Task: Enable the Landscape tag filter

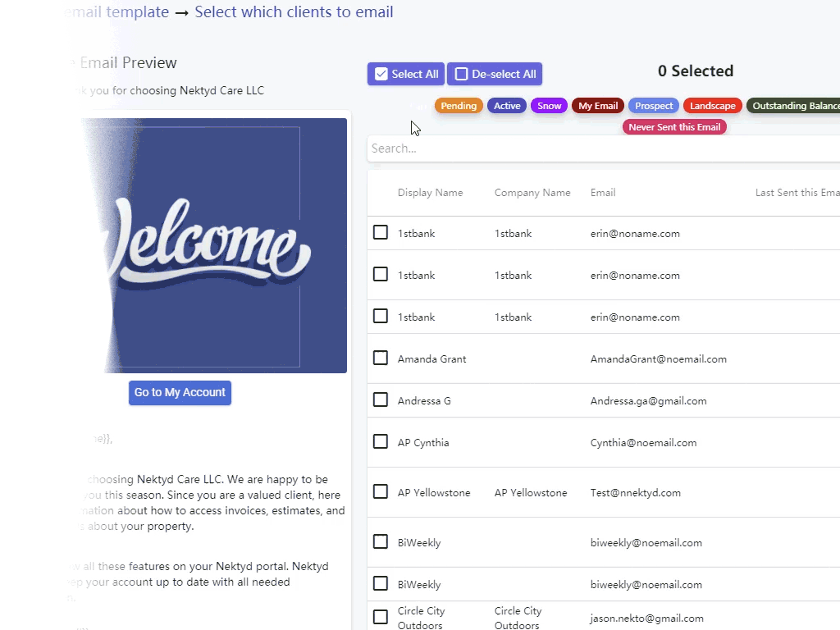Action: (x=712, y=105)
